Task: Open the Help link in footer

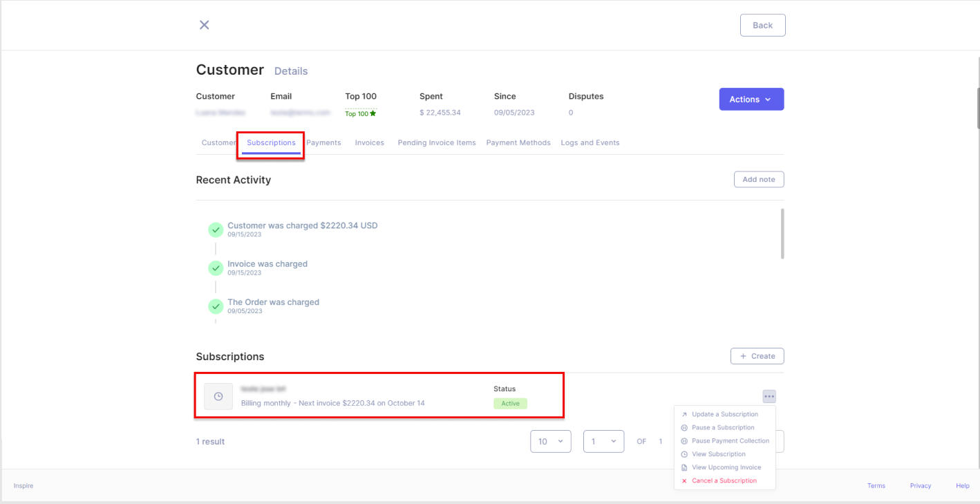Action: point(963,486)
